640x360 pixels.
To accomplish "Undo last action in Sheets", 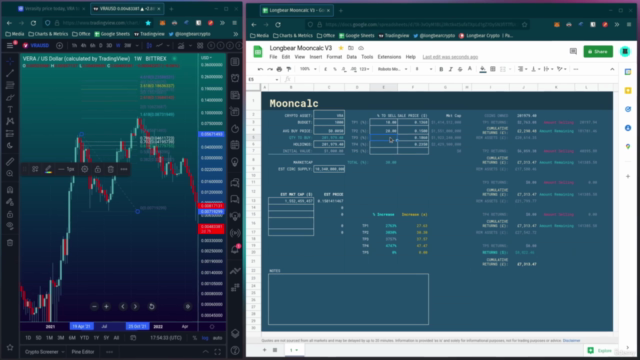I will click(x=260, y=69).
